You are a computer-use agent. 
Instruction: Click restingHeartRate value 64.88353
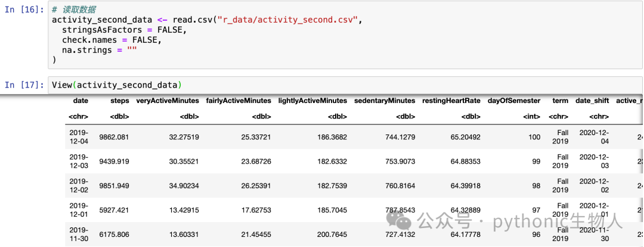click(x=465, y=161)
